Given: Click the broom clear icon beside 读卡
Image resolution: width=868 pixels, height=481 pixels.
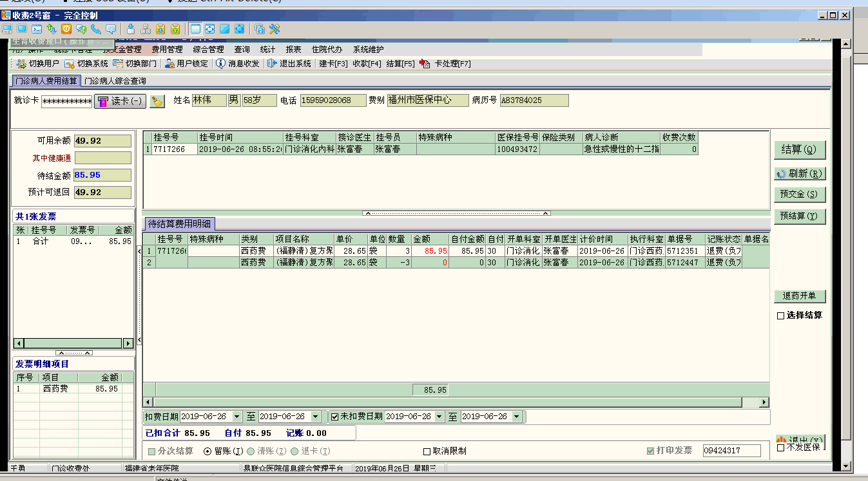Looking at the screenshot, I should click(157, 101).
